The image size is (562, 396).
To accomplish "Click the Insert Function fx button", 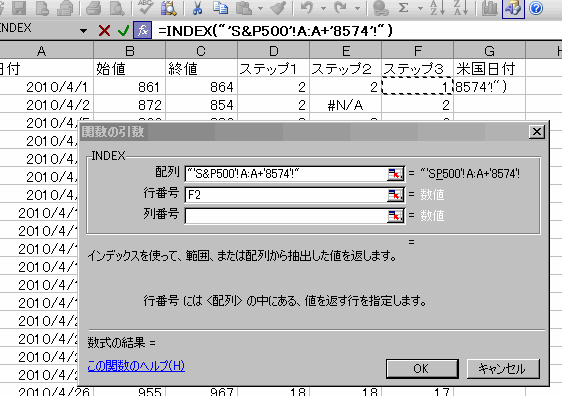I will coord(143,30).
